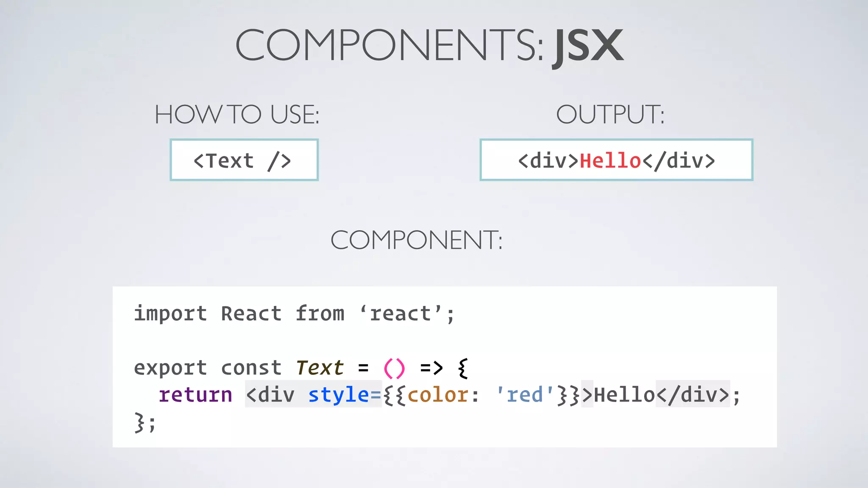
Task: Click the red 'Hello' in the output box
Action: [x=610, y=161]
